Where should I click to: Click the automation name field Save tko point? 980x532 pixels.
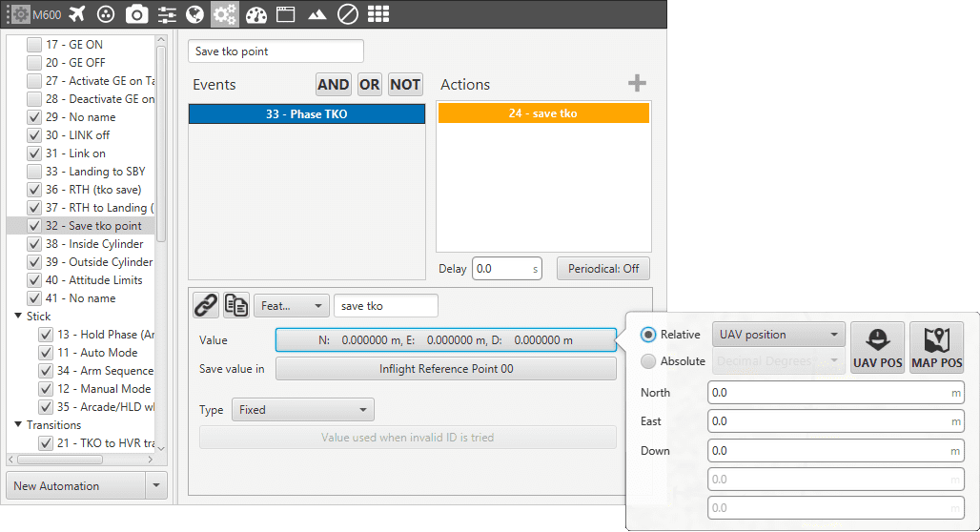[x=276, y=51]
